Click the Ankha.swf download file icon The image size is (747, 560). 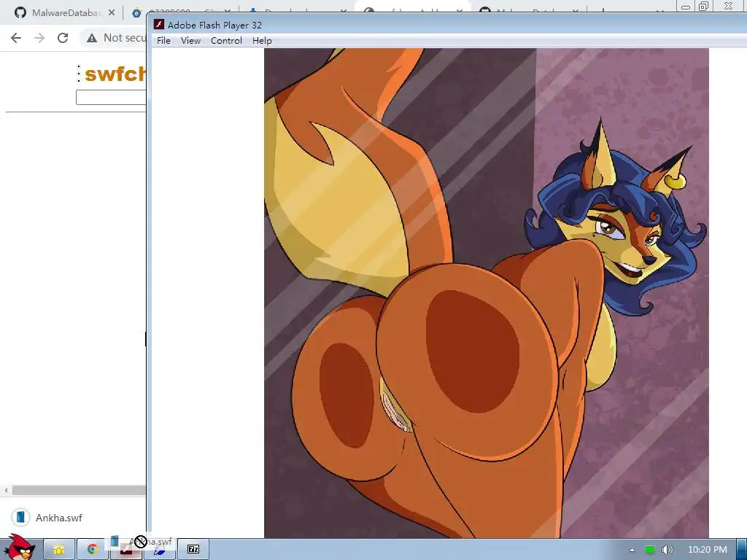coord(20,517)
